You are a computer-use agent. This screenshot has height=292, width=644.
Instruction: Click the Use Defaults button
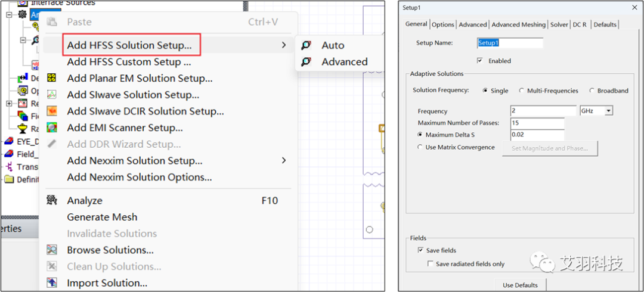(521, 285)
